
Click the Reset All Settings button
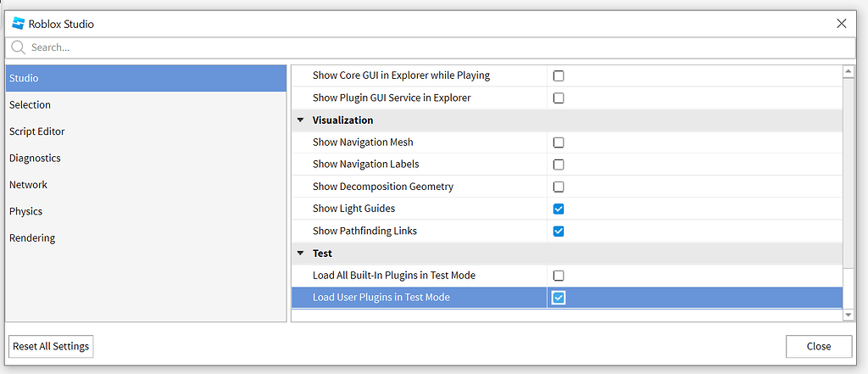(51, 346)
